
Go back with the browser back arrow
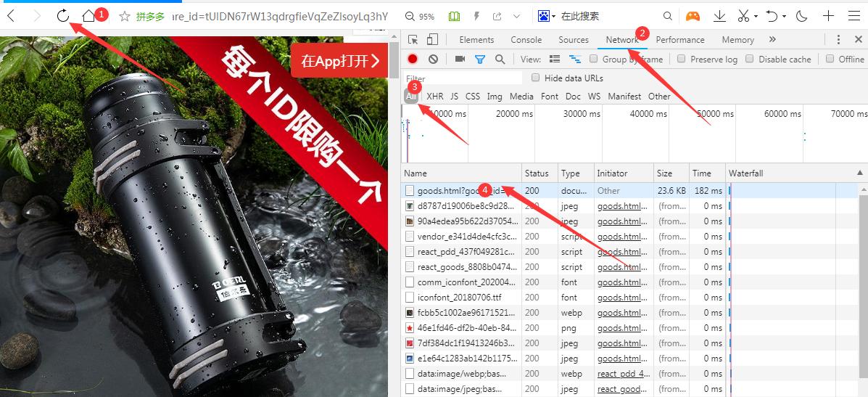point(11,16)
